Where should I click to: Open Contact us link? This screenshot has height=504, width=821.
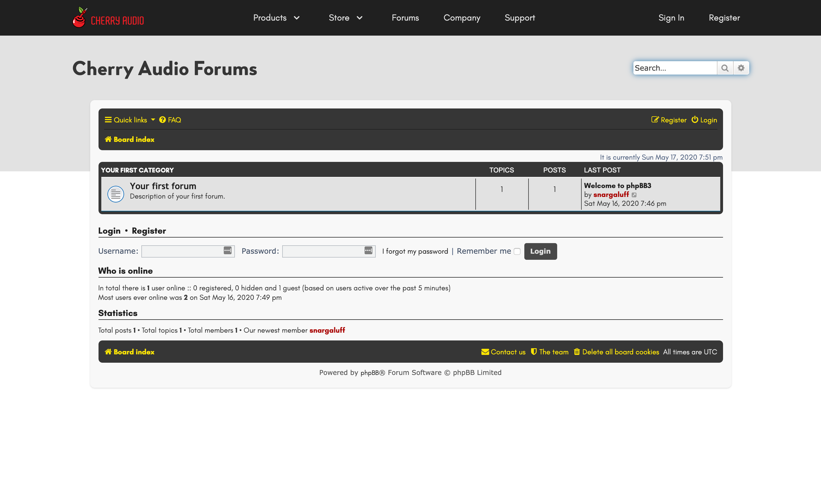click(503, 352)
